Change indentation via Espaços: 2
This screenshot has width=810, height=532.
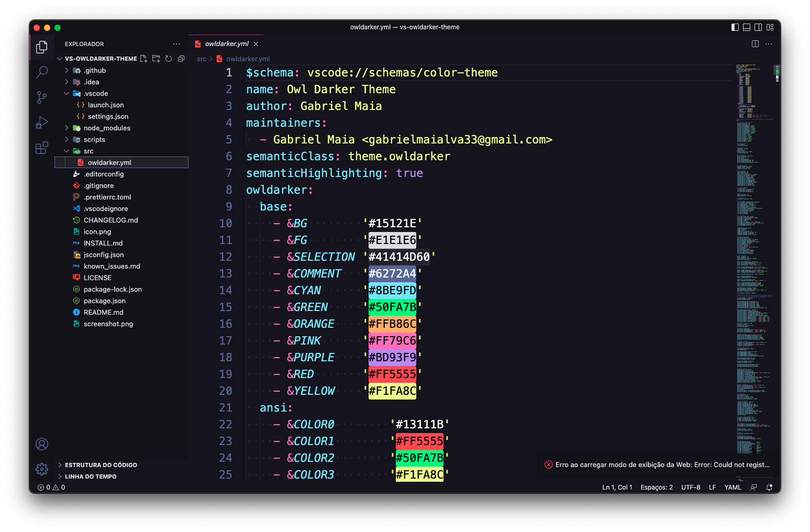pos(657,487)
